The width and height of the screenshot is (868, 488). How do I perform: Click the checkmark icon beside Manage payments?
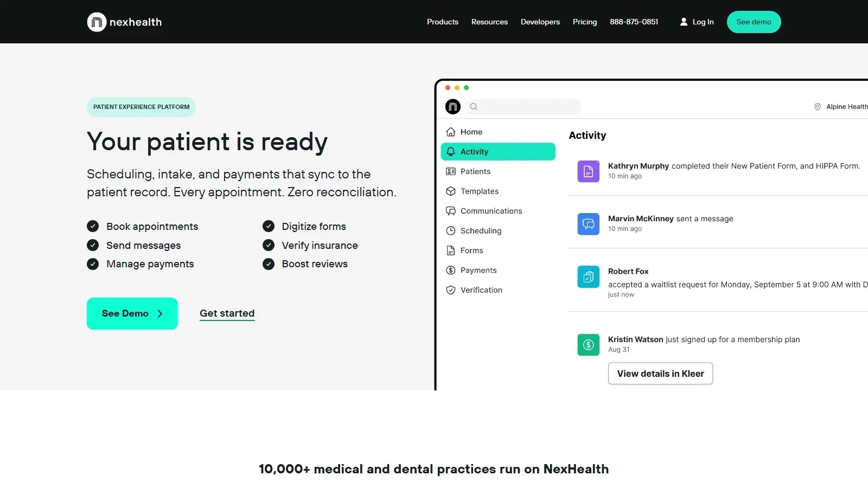click(x=93, y=264)
